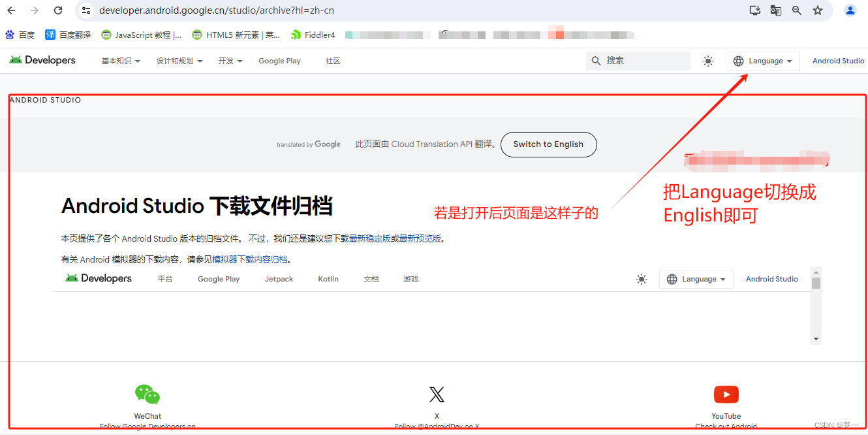Select Google Play in inner header

coord(219,279)
